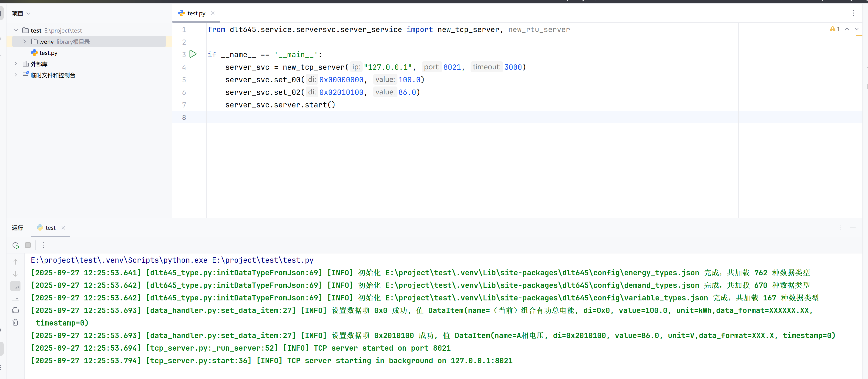Viewport: 868px width, 379px height.
Task: Switch to the test.py editor tab
Action: pos(196,13)
